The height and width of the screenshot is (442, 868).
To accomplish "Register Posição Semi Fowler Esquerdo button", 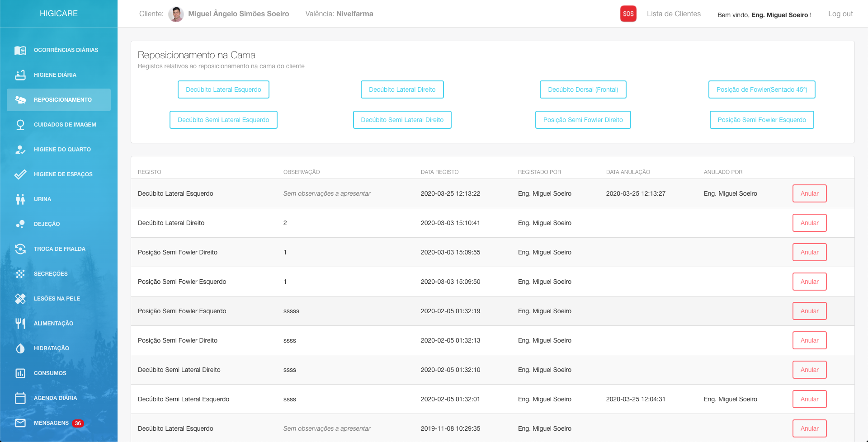I will (761, 120).
